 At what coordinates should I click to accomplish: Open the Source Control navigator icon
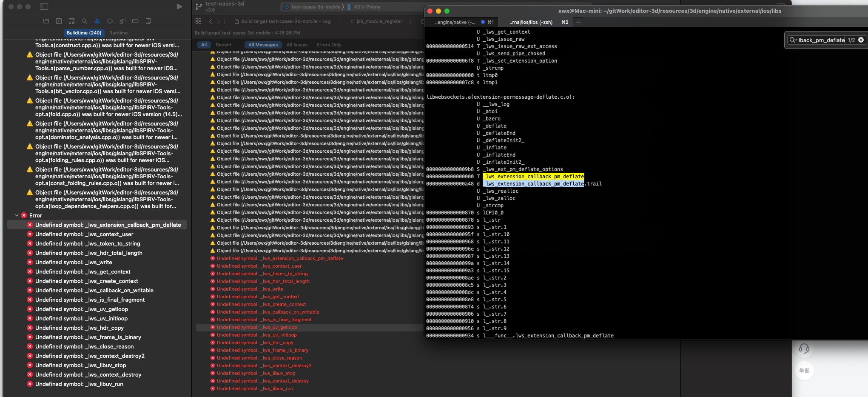pyautogui.click(x=59, y=21)
